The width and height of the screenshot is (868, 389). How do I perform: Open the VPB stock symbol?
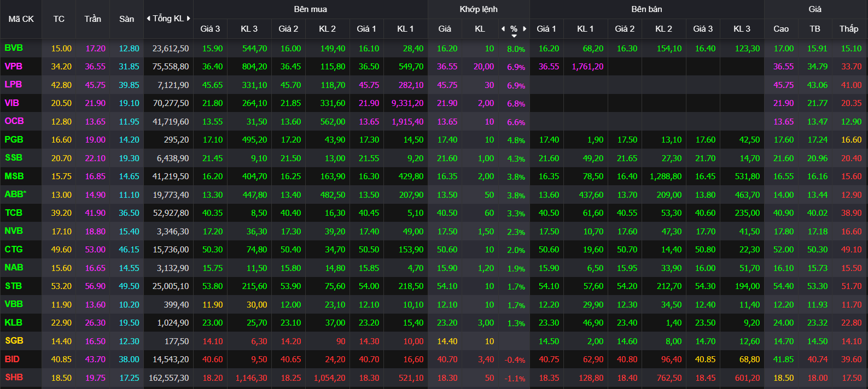tap(14, 66)
